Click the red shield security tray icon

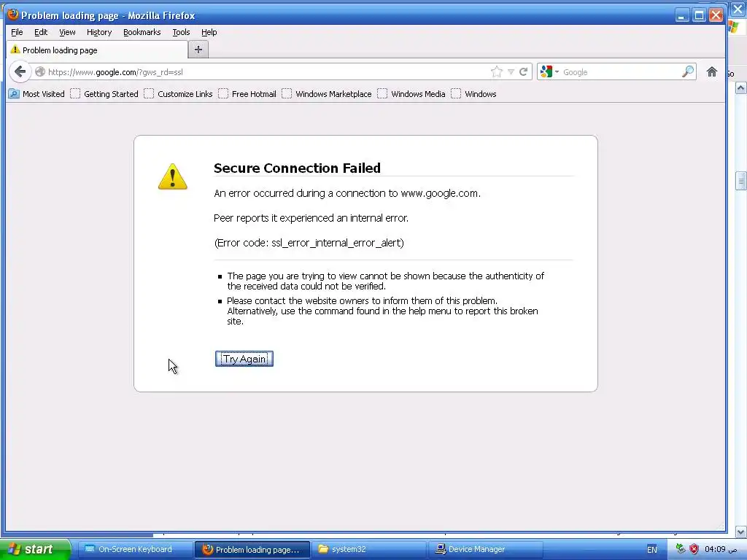(x=694, y=549)
